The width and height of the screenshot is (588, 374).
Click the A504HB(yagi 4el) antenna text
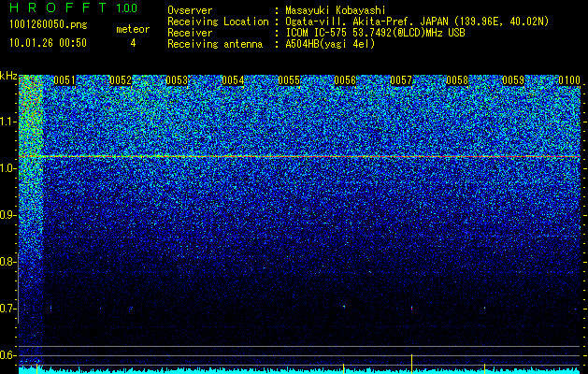click(x=330, y=44)
